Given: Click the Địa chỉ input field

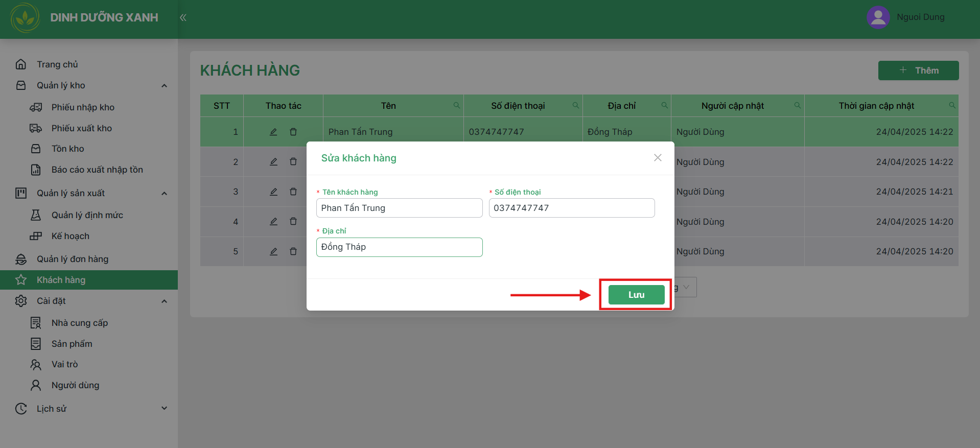Looking at the screenshot, I should 399,247.
